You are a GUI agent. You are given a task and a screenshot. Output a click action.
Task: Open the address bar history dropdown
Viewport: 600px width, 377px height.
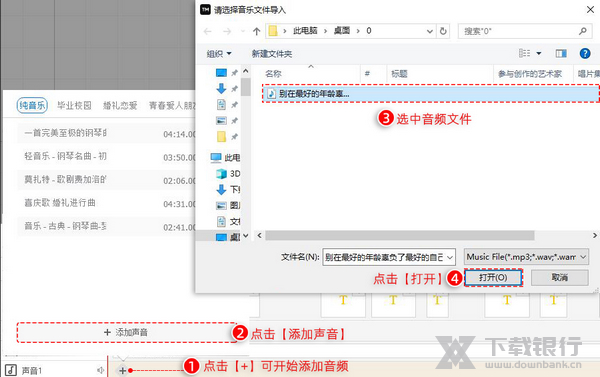click(x=429, y=31)
